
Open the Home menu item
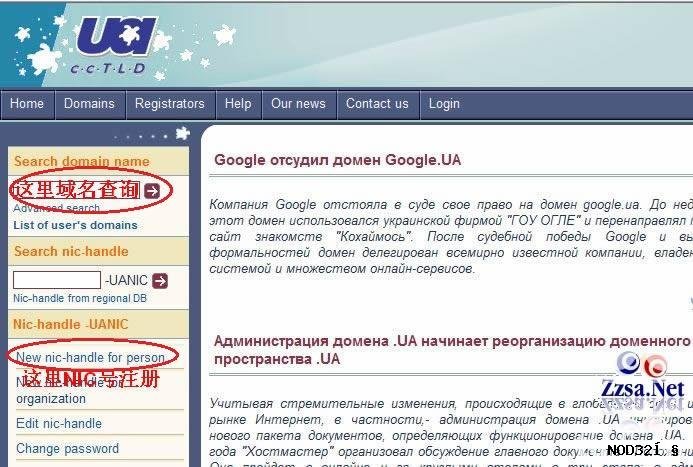point(27,104)
